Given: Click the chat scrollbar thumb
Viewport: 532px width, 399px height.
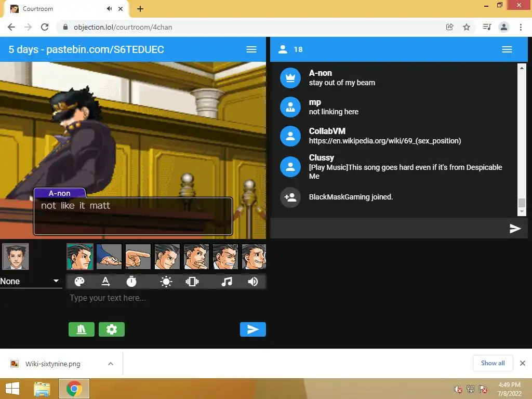Looking at the screenshot, I should 522,203.
